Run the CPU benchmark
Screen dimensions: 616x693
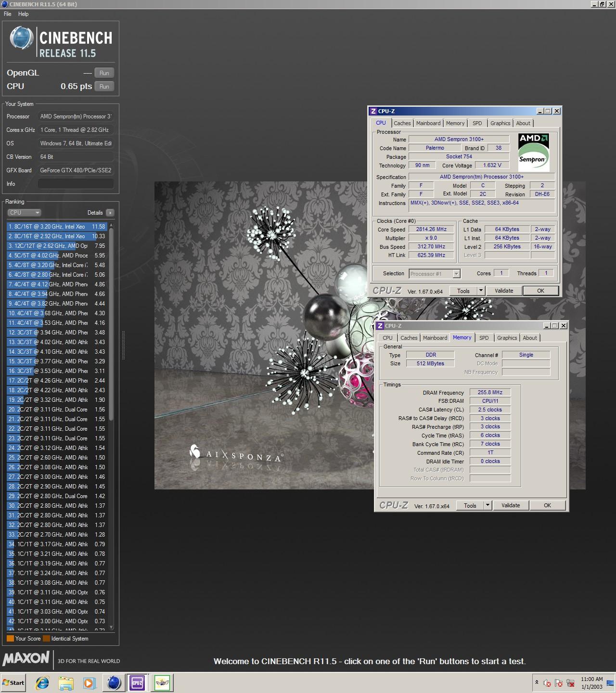pyautogui.click(x=104, y=87)
